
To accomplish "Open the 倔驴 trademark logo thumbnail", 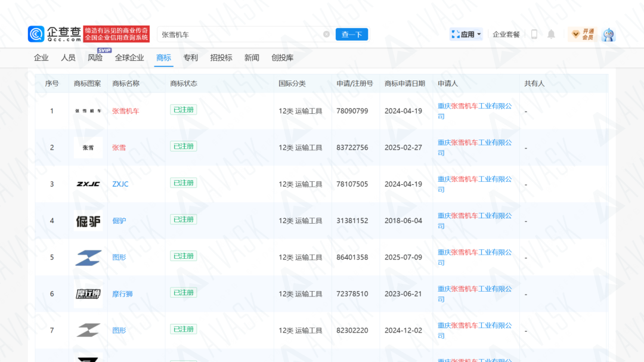I will click(88, 221).
